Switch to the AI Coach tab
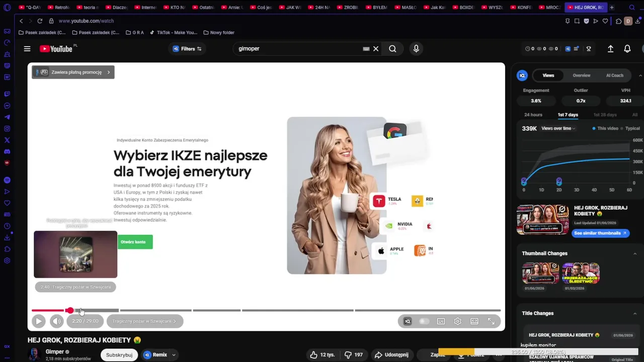 (614, 75)
